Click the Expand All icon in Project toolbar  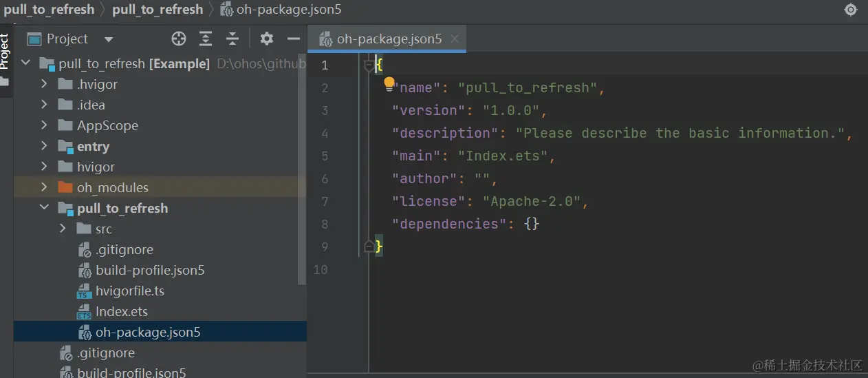pos(206,39)
